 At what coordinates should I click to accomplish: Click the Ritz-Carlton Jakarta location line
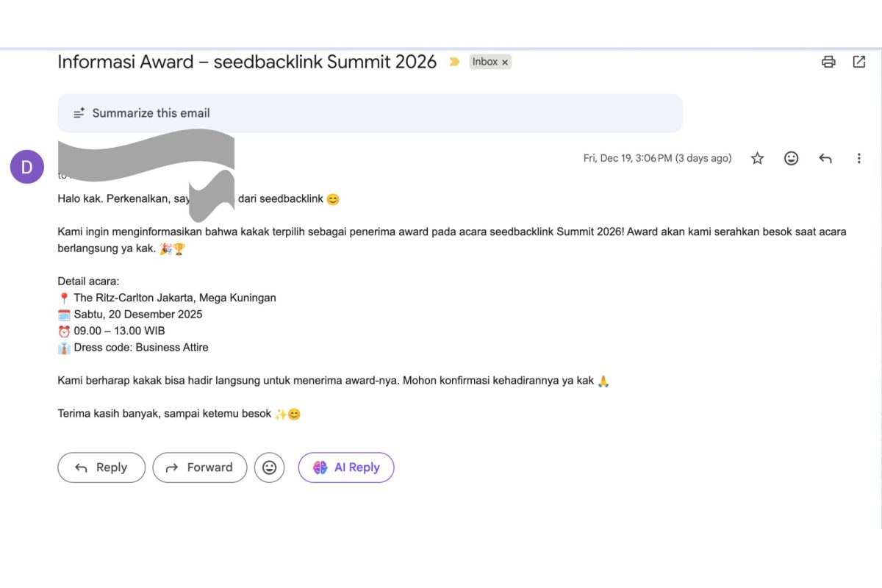tap(175, 298)
